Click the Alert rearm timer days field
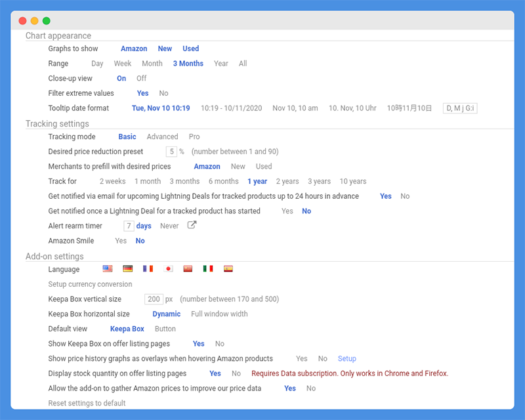Viewport: 525px width, 420px height. click(129, 226)
